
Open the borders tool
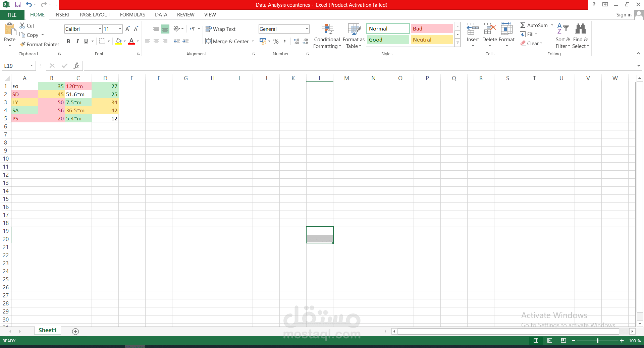click(x=102, y=41)
